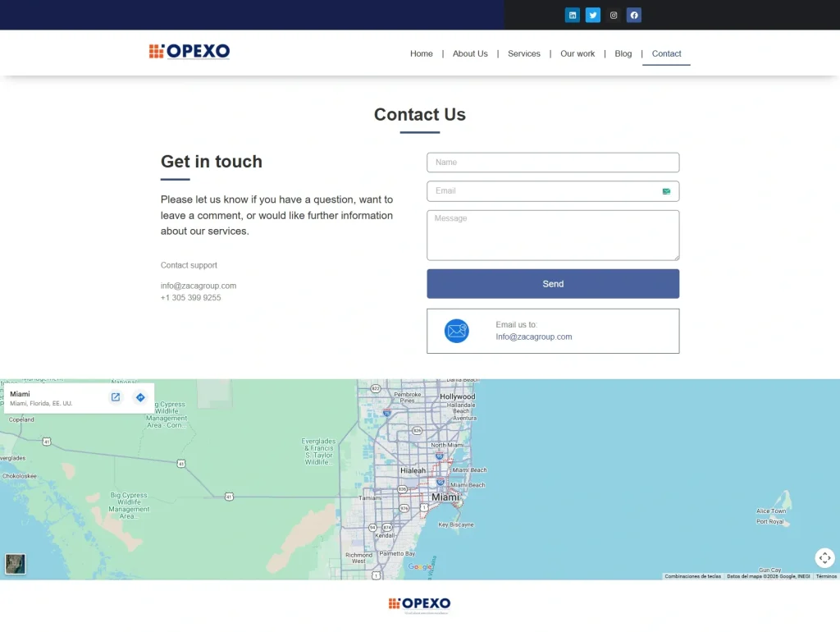This screenshot has width=840, height=632.
Task: Click Palmetto Bay label on map
Action: (x=397, y=553)
